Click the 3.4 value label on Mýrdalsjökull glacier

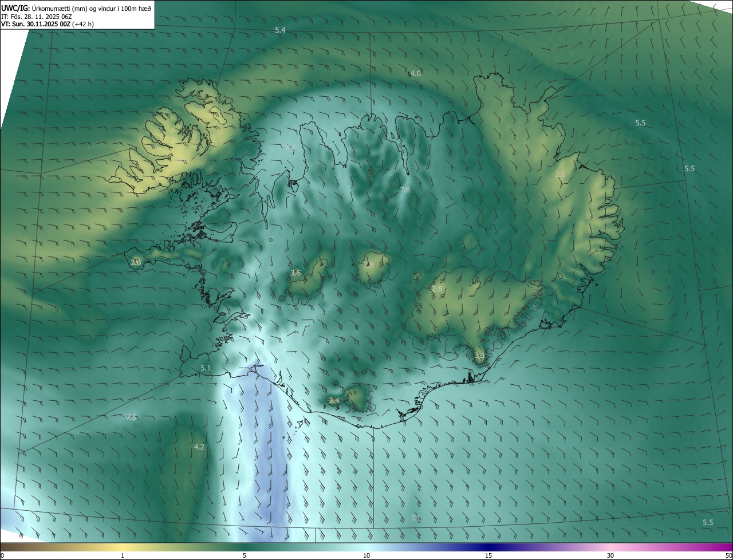point(334,400)
